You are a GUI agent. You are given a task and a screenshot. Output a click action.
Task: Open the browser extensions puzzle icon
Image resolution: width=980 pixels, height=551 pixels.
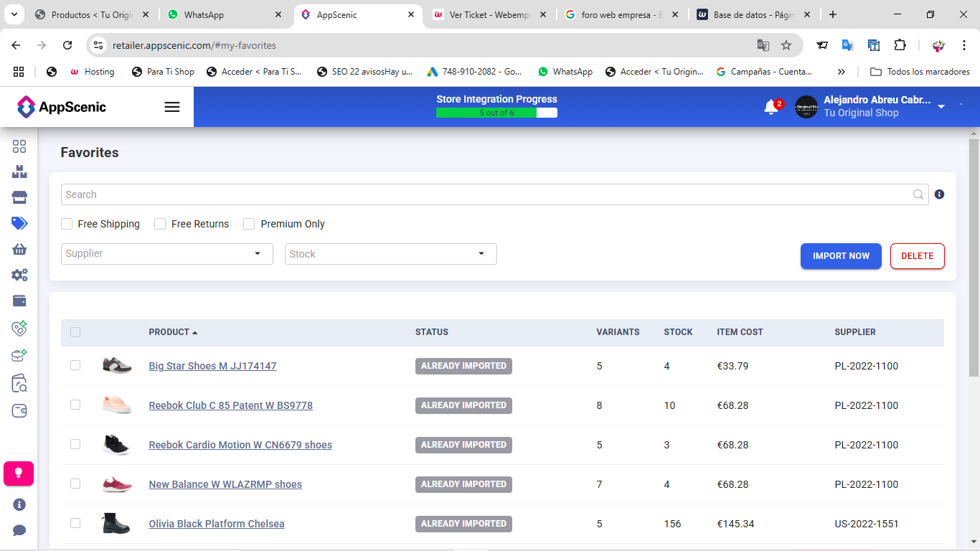click(900, 45)
